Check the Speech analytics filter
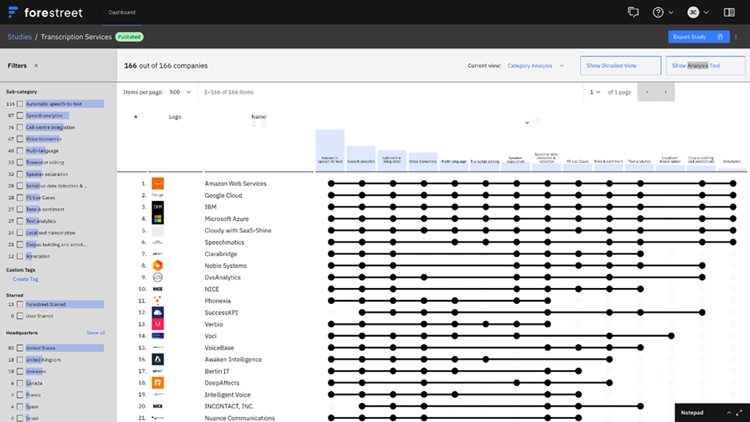 [20, 115]
